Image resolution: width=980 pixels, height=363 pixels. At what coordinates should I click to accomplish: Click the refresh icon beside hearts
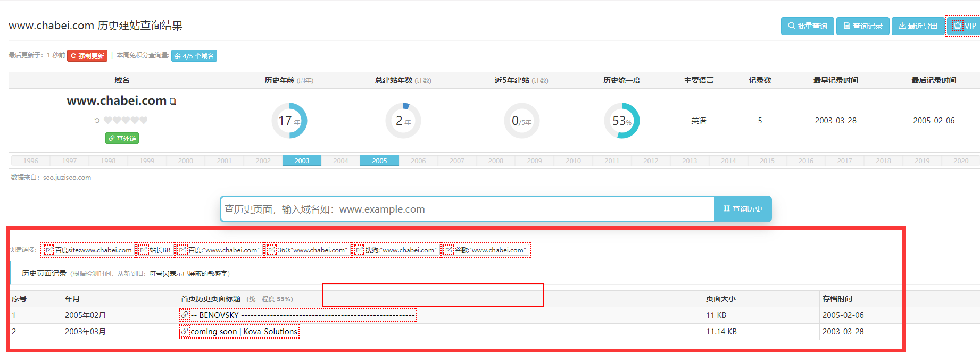97,121
